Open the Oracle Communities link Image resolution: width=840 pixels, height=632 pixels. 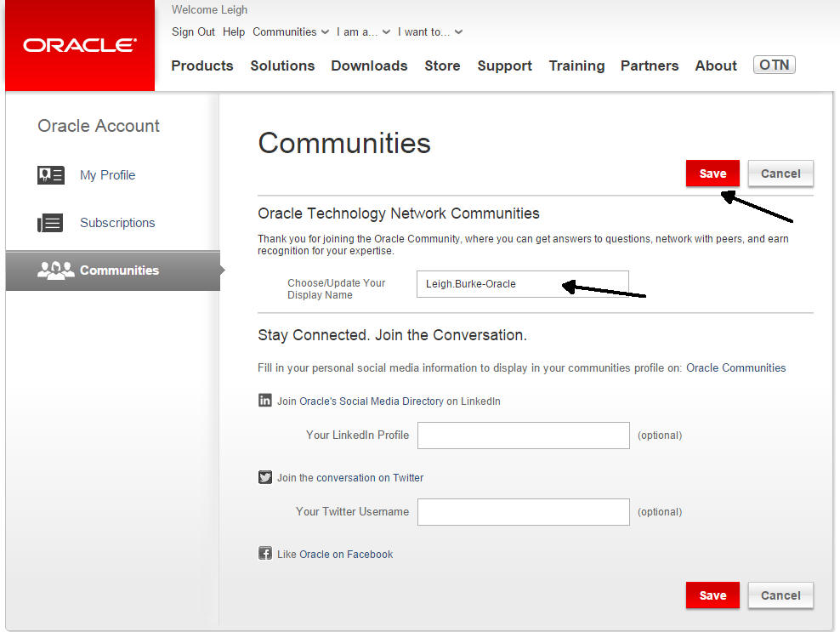[736, 367]
